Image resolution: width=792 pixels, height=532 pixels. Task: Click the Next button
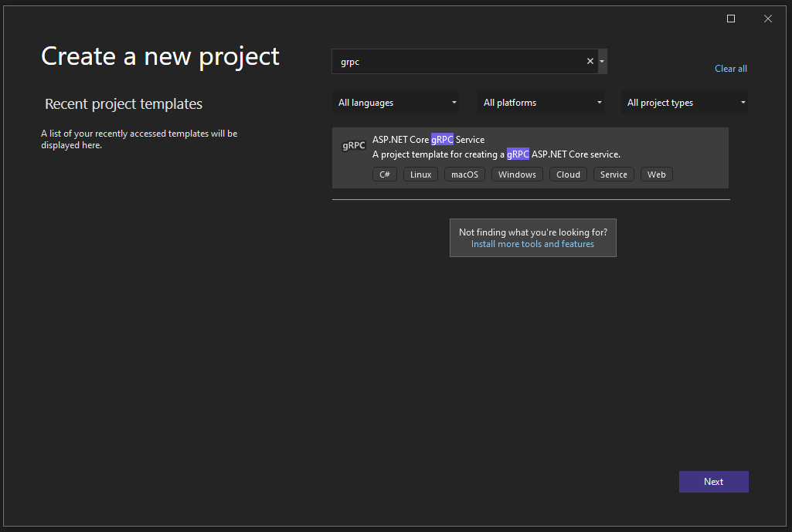click(714, 482)
